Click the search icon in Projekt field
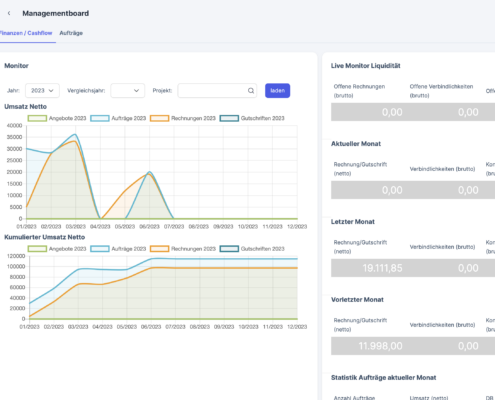Image resolution: width=495 pixels, height=400 pixels. (251, 91)
